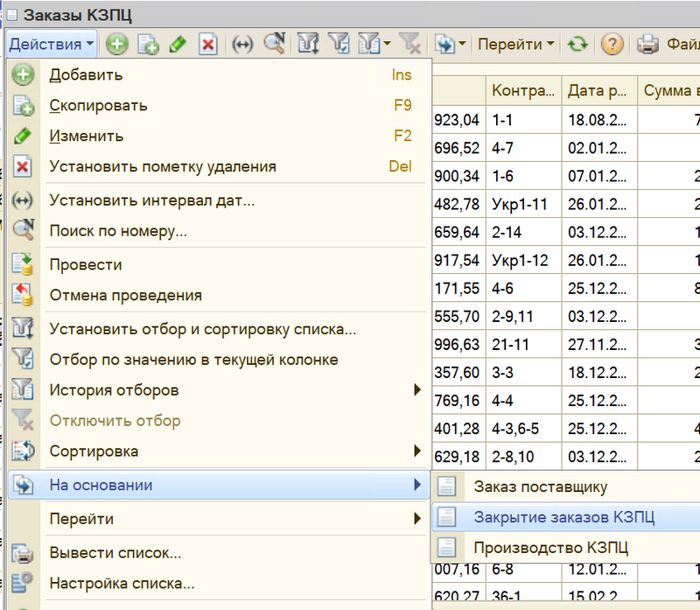The width and height of the screenshot is (700, 610).
Task: Choose Вывести список menu entry
Action: pos(218,553)
